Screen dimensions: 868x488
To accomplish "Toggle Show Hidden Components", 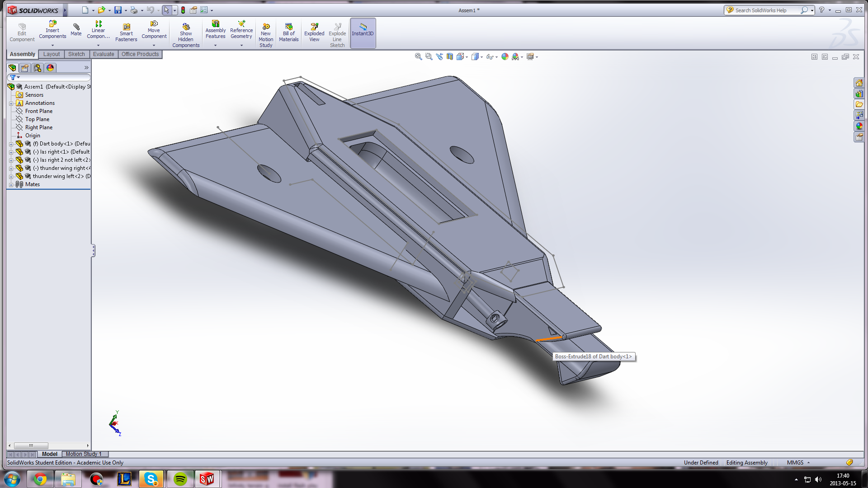I will pos(186,35).
